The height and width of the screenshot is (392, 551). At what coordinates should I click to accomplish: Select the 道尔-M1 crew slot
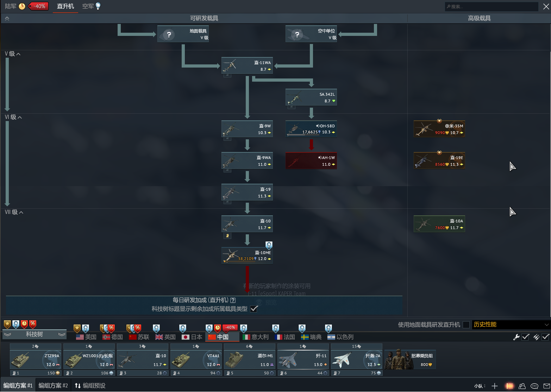tap(250, 360)
